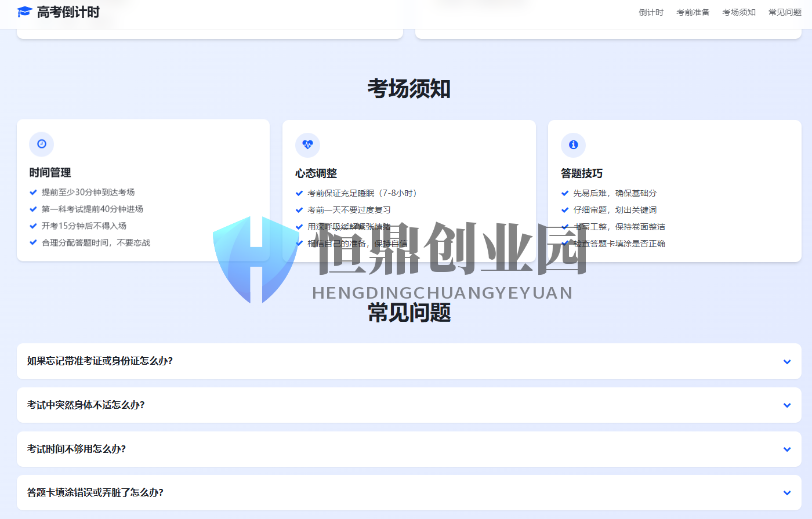812x519 pixels.
Task: Open the 倒计时 nav item
Action: [651, 12]
